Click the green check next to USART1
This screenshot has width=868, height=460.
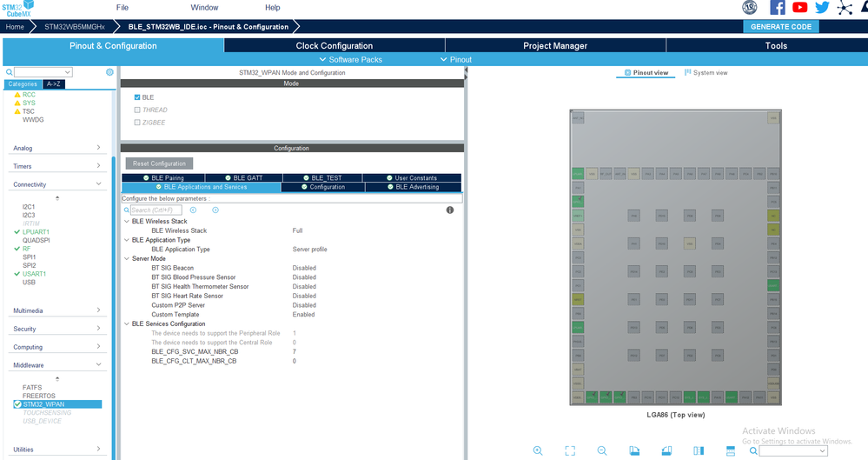pyautogui.click(x=17, y=274)
